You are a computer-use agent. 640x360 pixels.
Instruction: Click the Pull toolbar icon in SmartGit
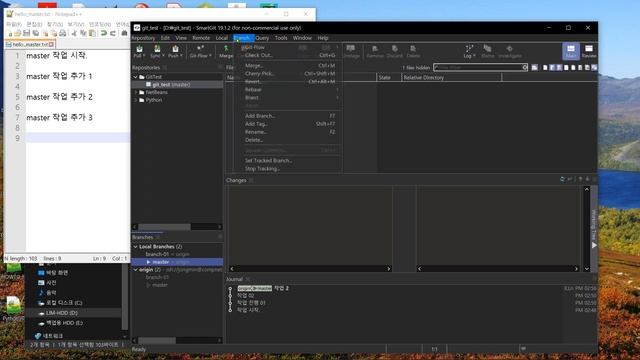[x=139, y=49]
